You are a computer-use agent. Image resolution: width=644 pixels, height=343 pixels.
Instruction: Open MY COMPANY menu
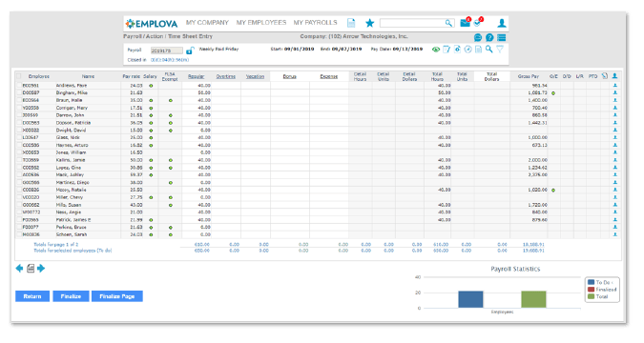(x=207, y=23)
